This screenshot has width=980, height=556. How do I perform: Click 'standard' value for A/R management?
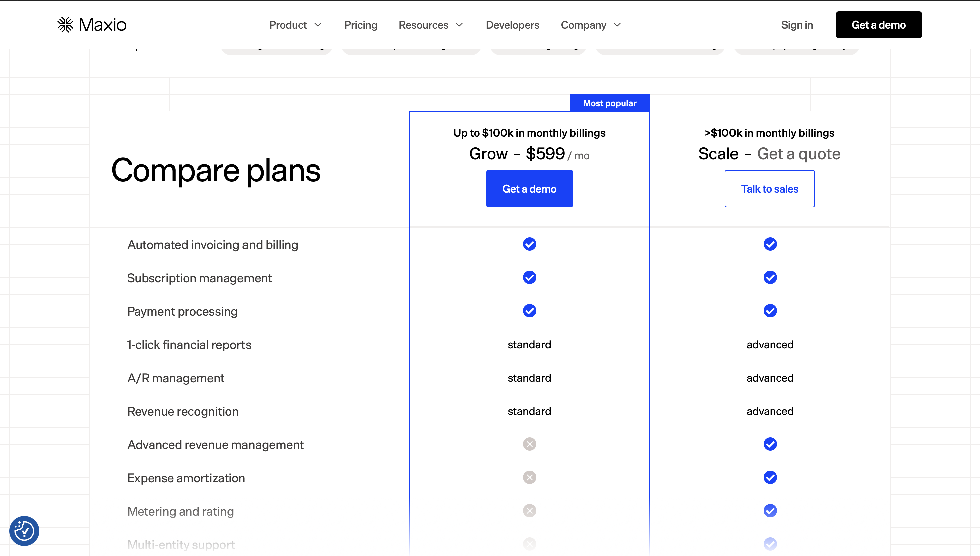[x=529, y=378]
